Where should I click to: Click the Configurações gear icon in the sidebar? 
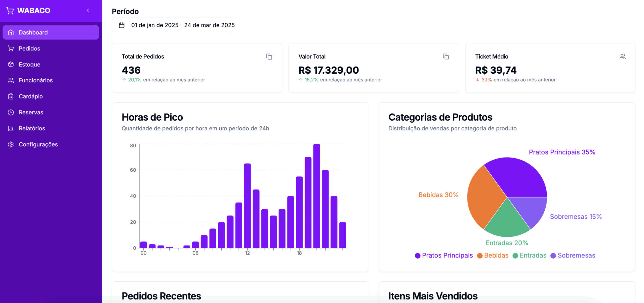(x=11, y=144)
